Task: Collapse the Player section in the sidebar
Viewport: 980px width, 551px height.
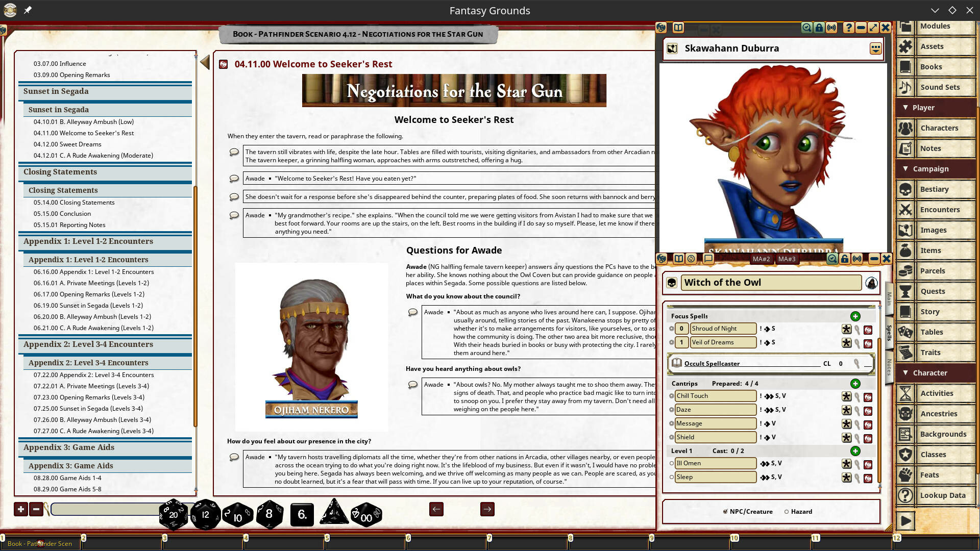Action: (906, 107)
